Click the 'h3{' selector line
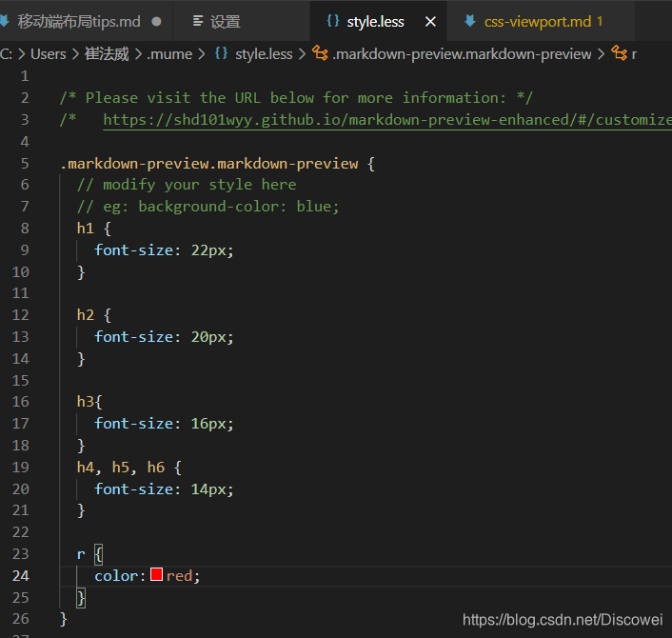The height and width of the screenshot is (638, 672). 89,402
